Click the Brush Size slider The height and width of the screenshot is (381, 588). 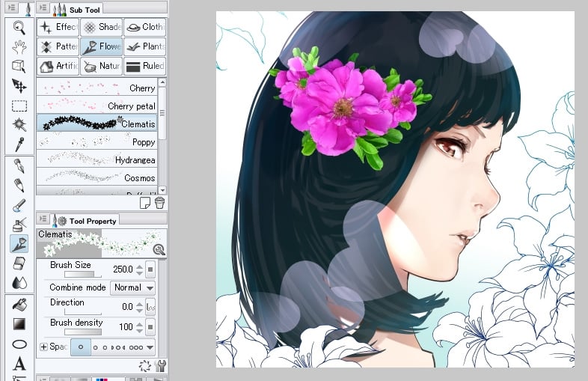click(83, 275)
